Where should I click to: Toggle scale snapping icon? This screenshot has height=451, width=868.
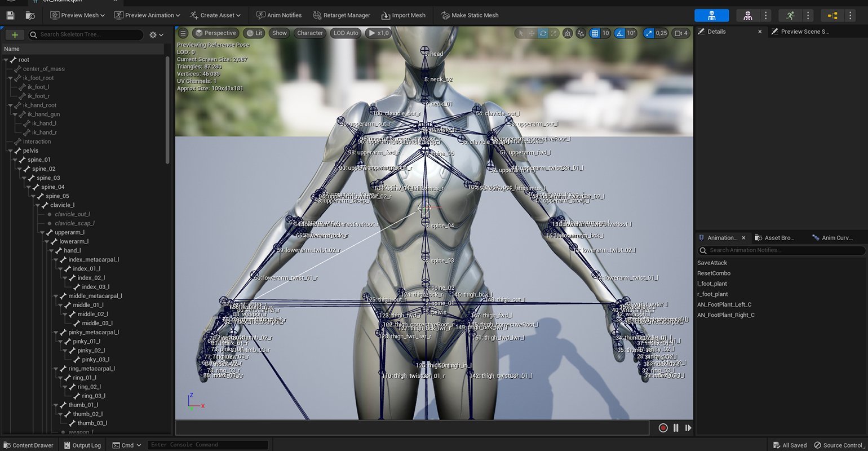(x=649, y=33)
